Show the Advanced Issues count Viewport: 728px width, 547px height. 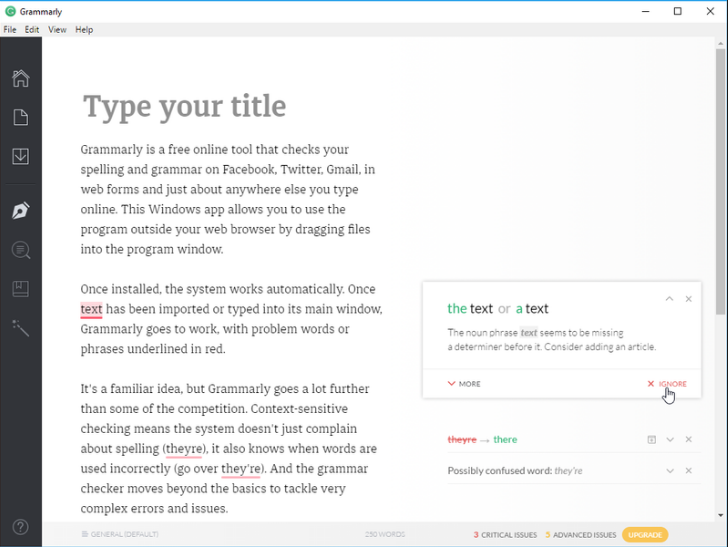coord(581,534)
